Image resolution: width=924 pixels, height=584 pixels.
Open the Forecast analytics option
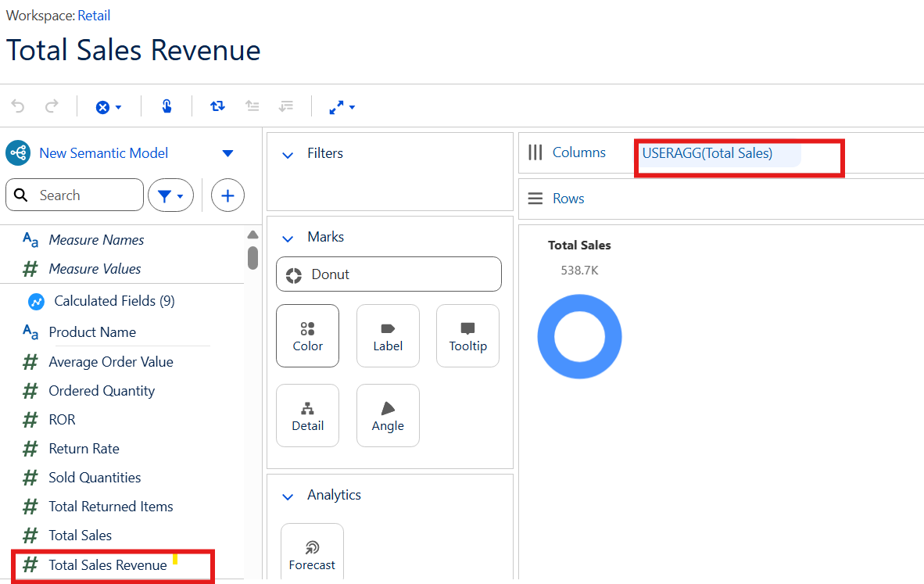pos(312,552)
